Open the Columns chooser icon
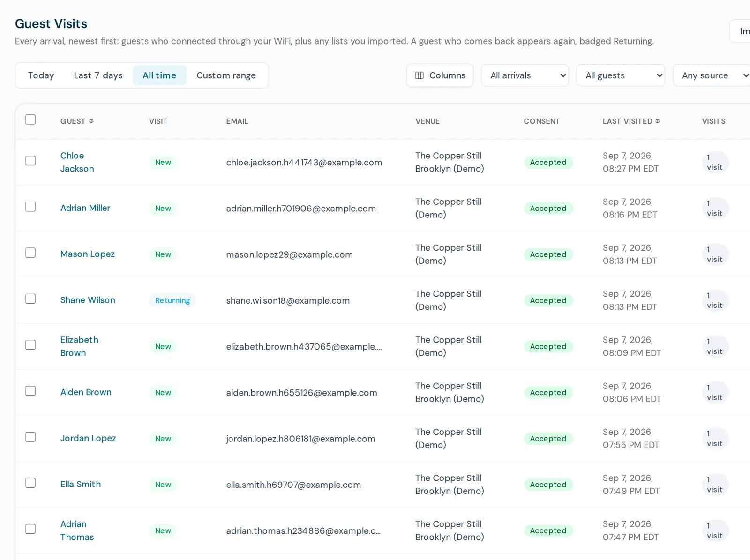This screenshot has width=750, height=560. 420,75
